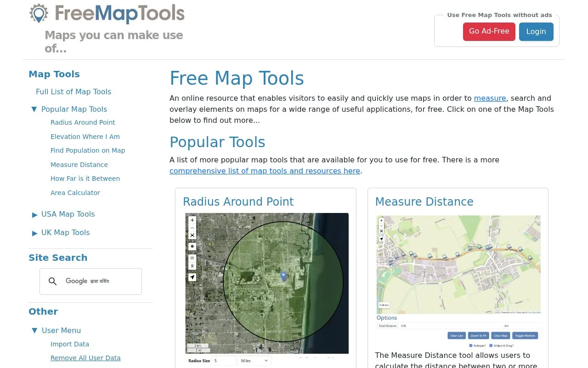Click the Measure Distance card heading
The height and width of the screenshot is (368, 588).
424,201
